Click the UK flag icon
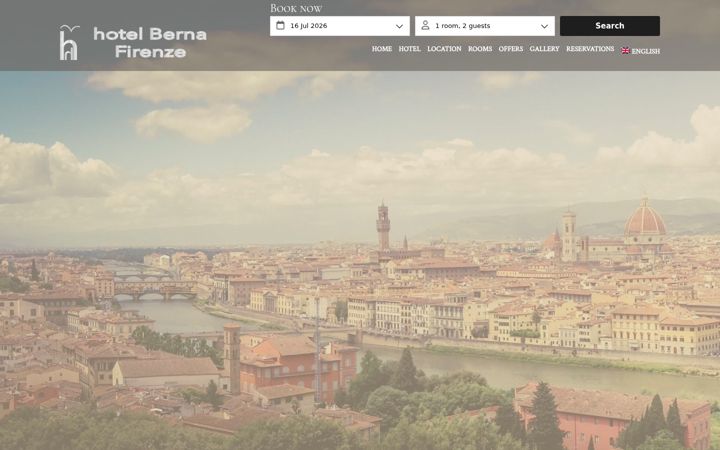This screenshot has height=450, width=720. click(625, 51)
